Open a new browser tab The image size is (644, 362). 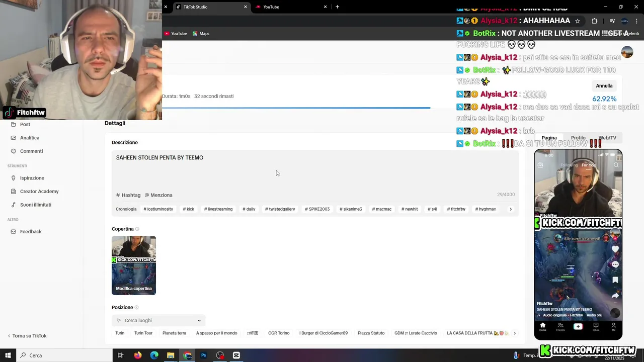337,7
